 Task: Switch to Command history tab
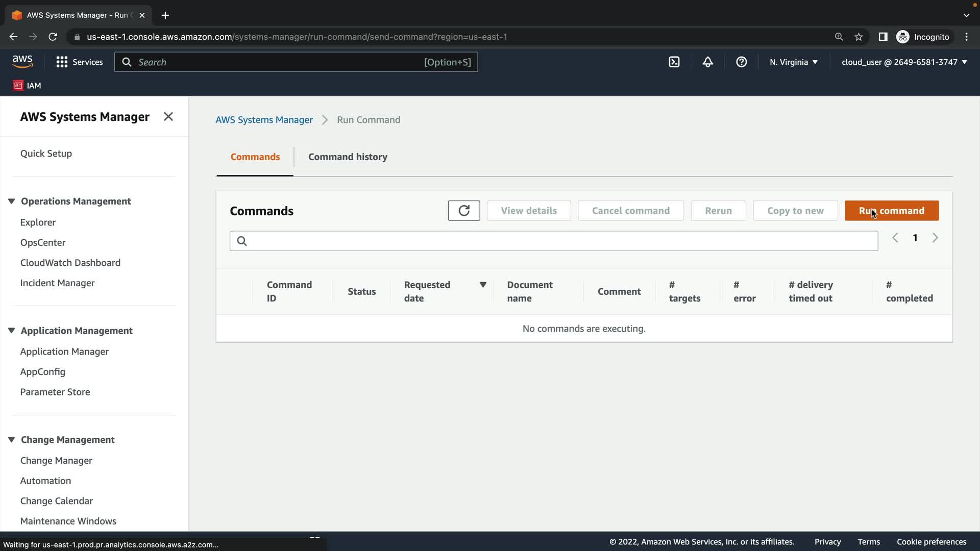coord(348,157)
